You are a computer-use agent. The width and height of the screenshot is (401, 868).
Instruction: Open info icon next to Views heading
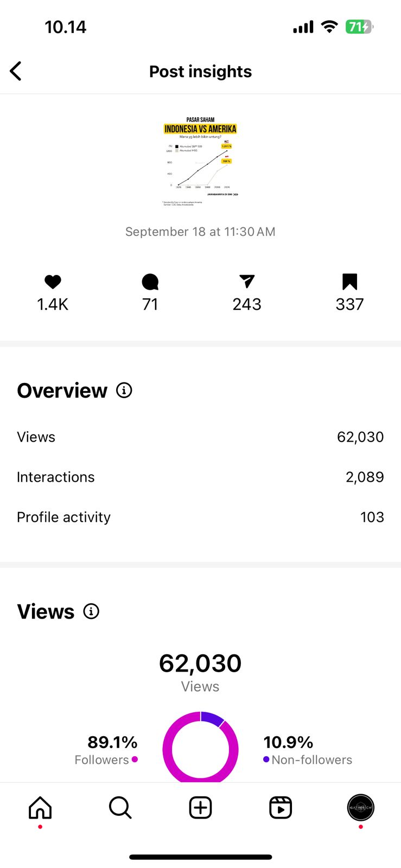tap(91, 611)
